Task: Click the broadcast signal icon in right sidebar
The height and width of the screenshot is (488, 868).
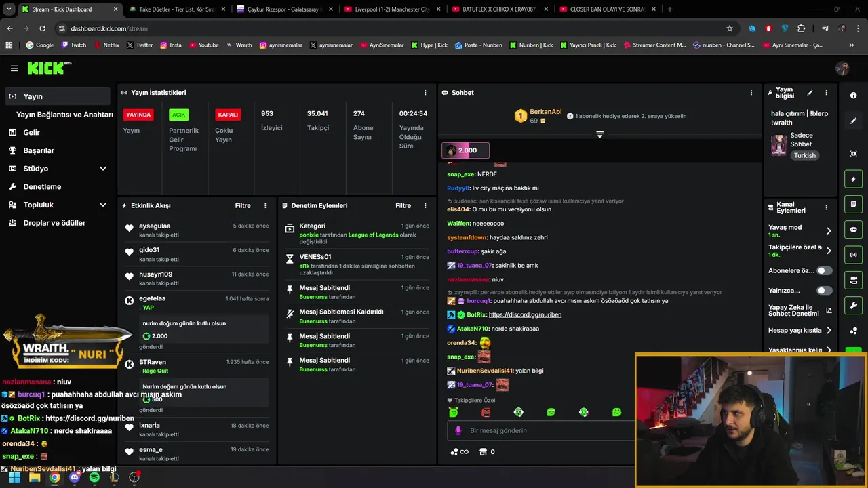Action: 854,255
